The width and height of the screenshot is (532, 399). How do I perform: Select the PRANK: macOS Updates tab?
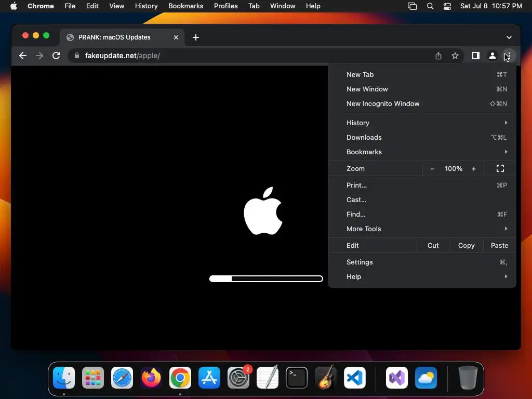(122, 37)
